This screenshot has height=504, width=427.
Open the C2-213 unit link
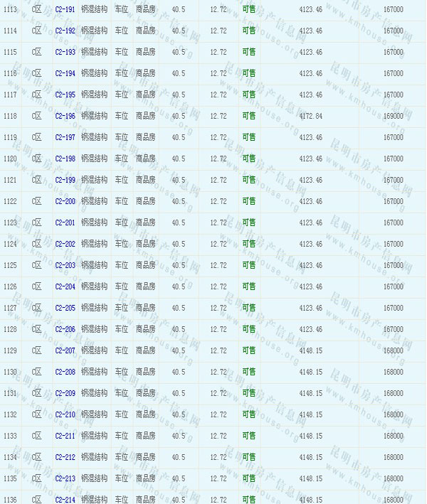pos(65,479)
